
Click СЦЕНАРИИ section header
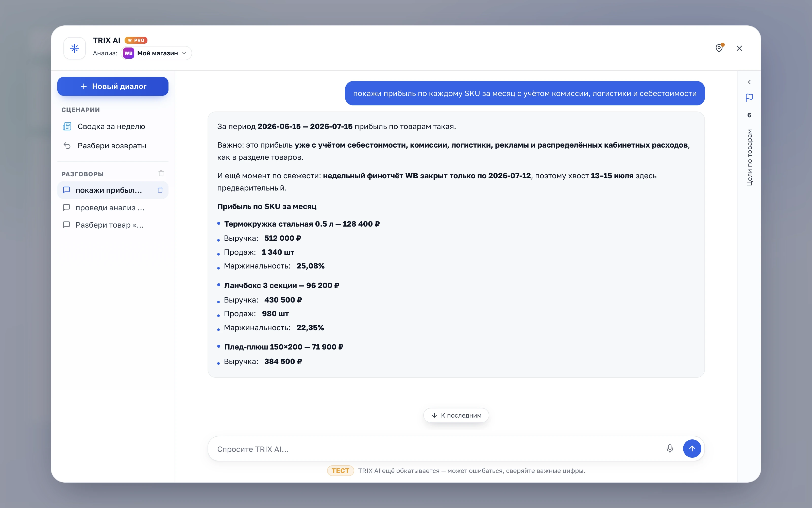[80, 110]
